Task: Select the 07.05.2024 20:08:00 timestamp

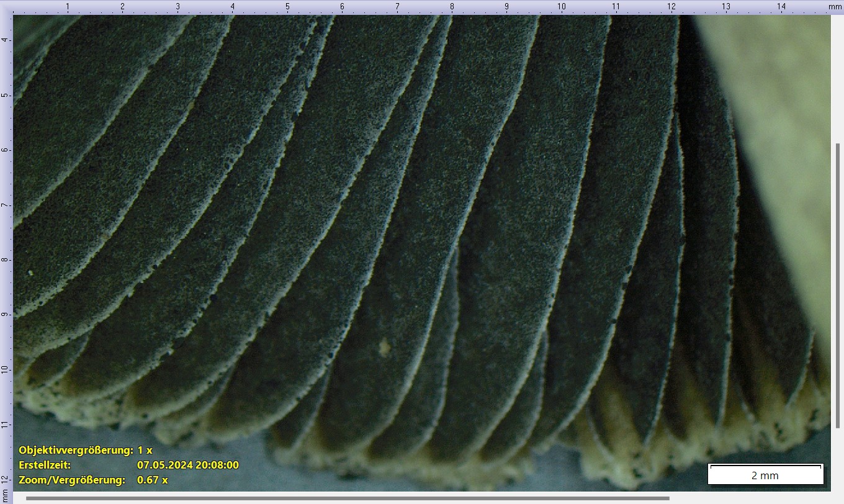Action: (x=187, y=465)
